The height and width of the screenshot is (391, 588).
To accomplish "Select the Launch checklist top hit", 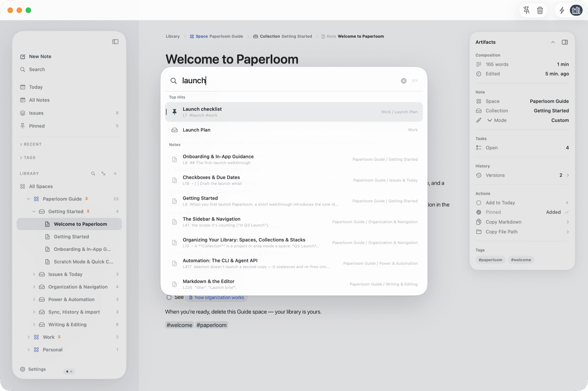I will (x=294, y=112).
